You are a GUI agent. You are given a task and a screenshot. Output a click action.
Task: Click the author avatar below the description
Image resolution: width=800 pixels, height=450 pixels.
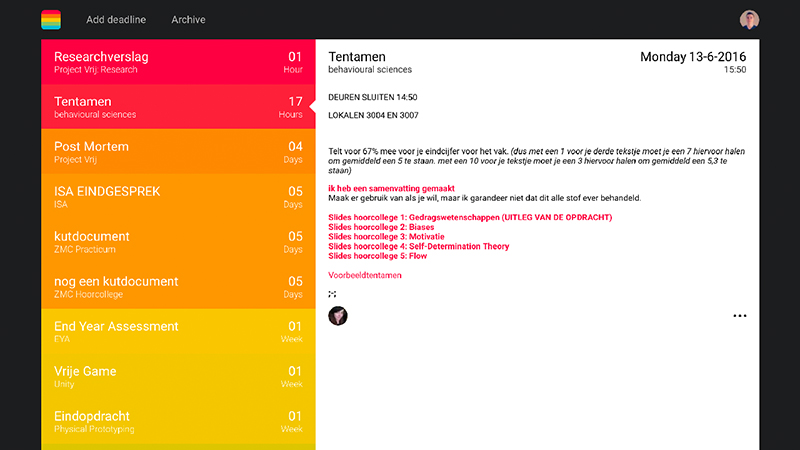click(x=338, y=316)
